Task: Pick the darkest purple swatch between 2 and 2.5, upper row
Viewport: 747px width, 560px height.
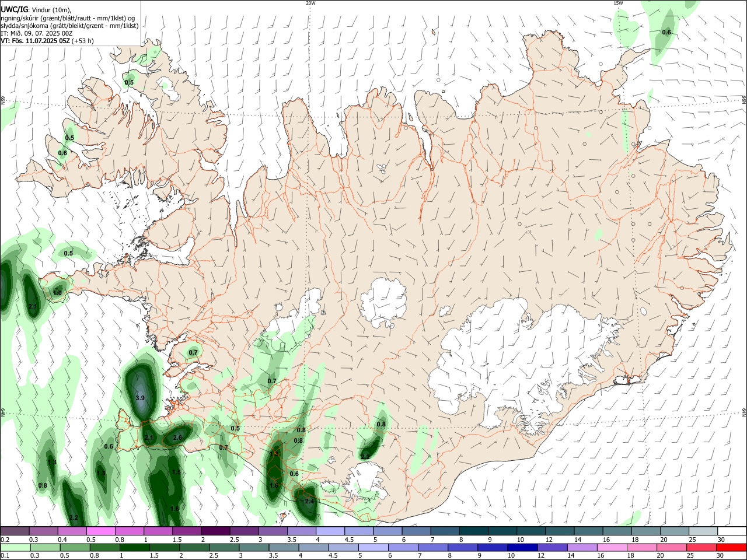Action: 215,531
